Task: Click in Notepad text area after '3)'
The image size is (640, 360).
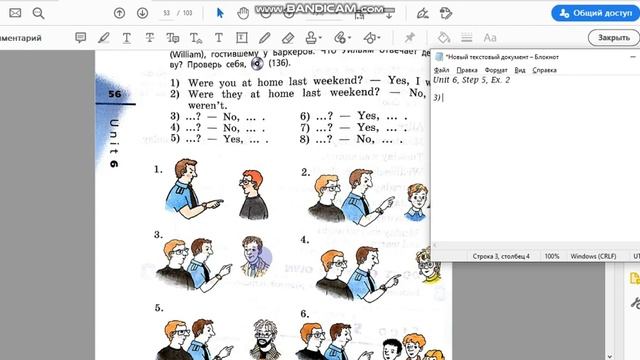Action: click(x=444, y=98)
